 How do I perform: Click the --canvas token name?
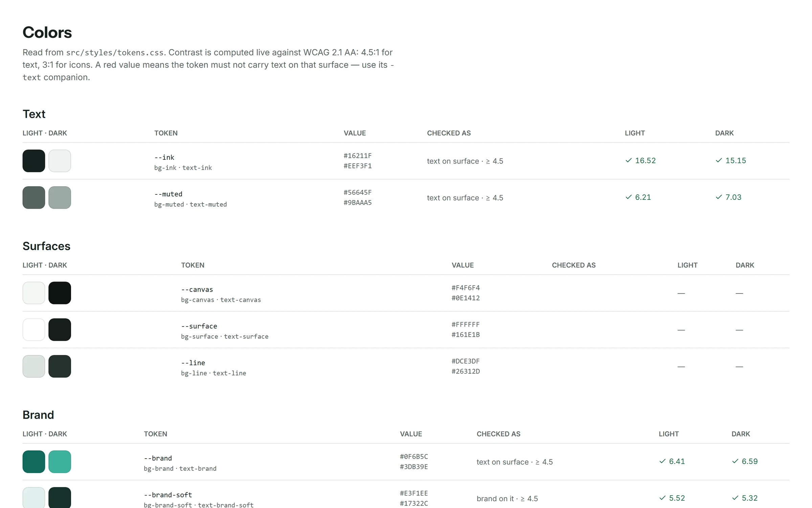pos(197,290)
